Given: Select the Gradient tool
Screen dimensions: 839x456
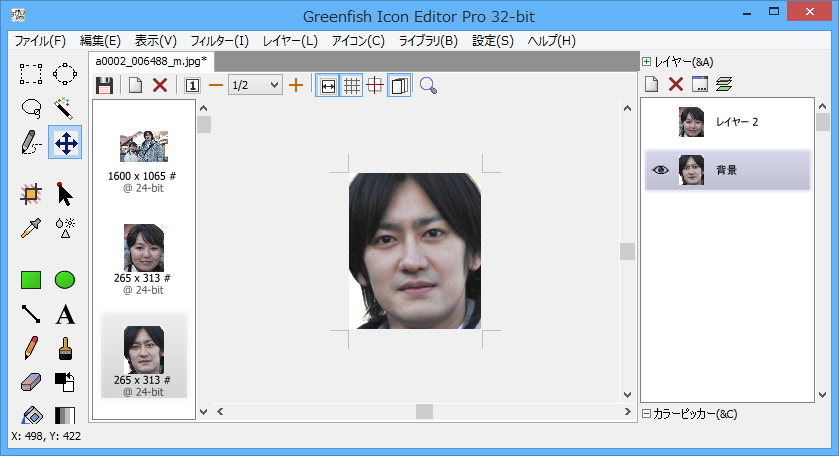Looking at the screenshot, I should pos(65,415).
